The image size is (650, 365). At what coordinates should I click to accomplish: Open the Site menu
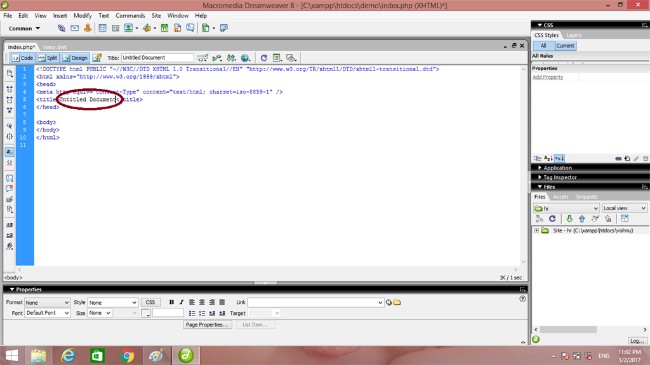tap(156, 15)
